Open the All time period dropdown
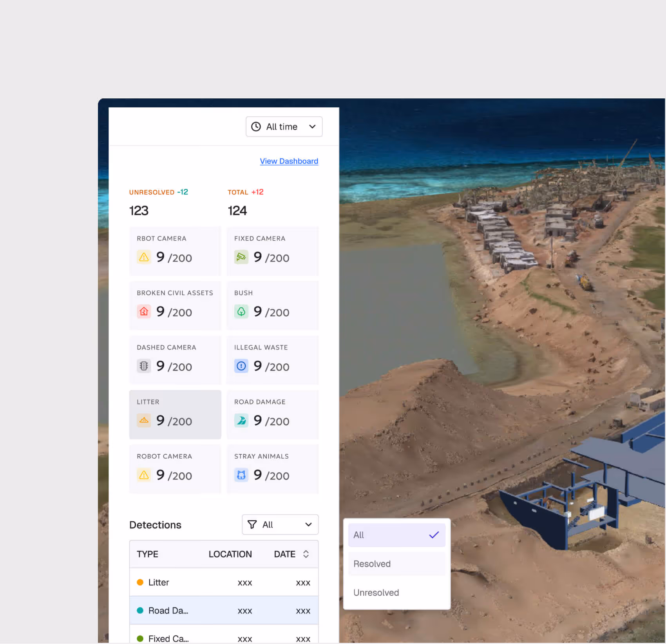This screenshot has width=666, height=644. pos(284,127)
